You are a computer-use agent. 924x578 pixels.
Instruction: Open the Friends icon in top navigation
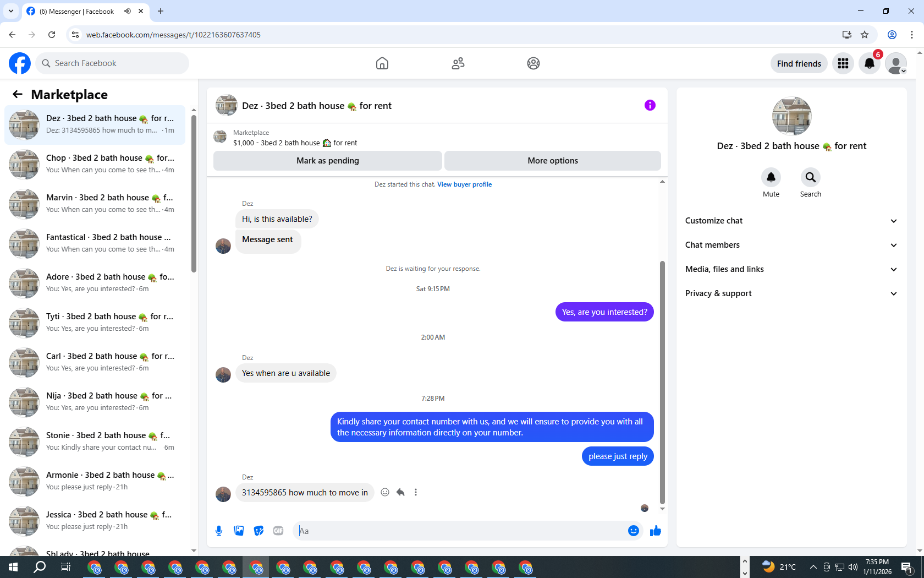click(458, 63)
